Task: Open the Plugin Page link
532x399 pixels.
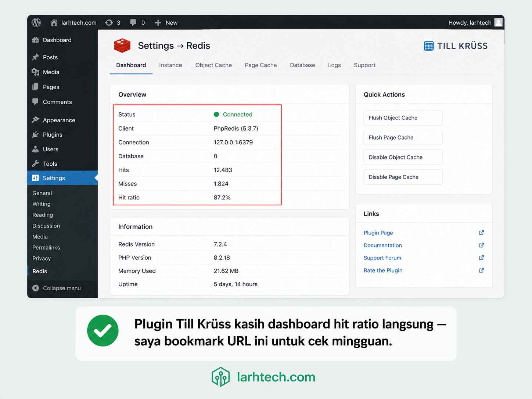Action: (378, 233)
